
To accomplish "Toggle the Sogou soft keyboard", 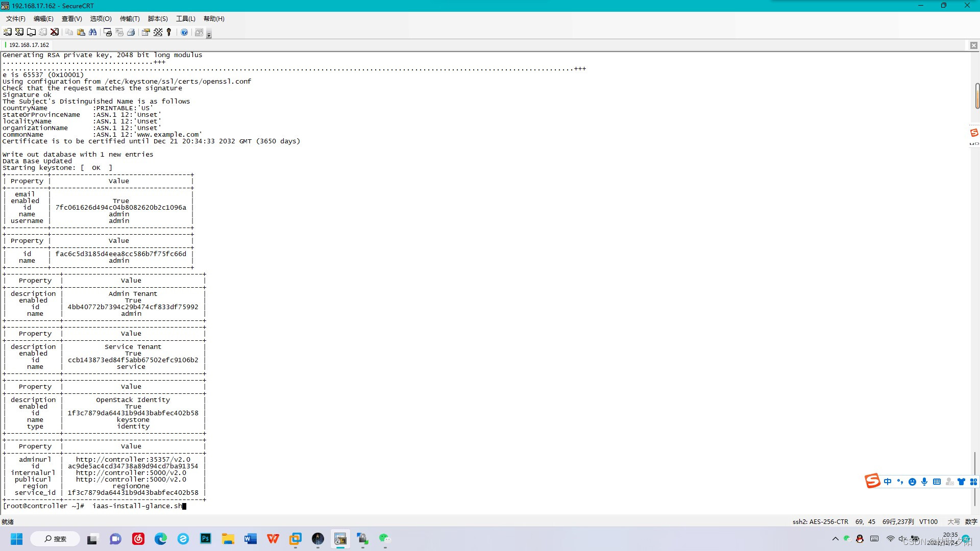I will 937,482.
